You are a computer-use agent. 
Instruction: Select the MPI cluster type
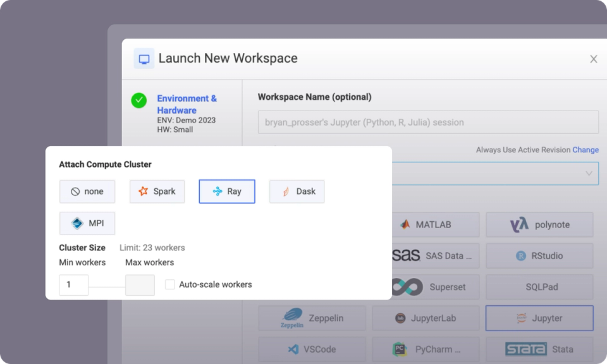[87, 223]
